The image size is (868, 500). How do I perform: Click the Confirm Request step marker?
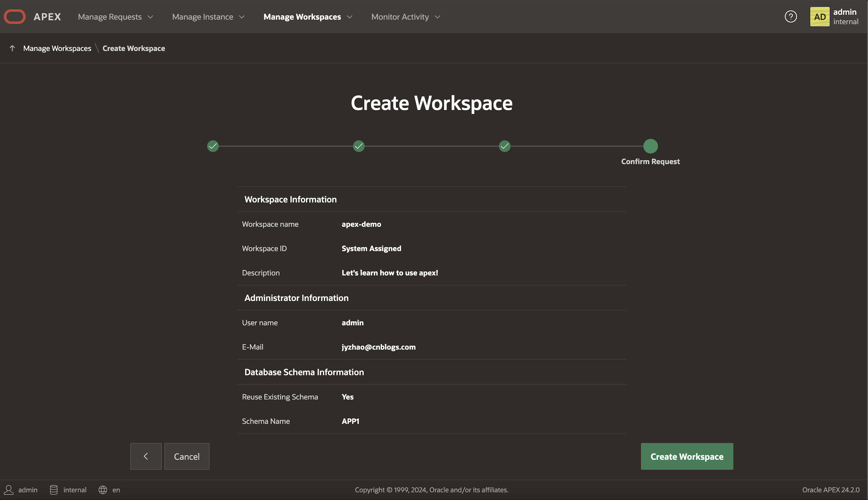pyautogui.click(x=650, y=146)
